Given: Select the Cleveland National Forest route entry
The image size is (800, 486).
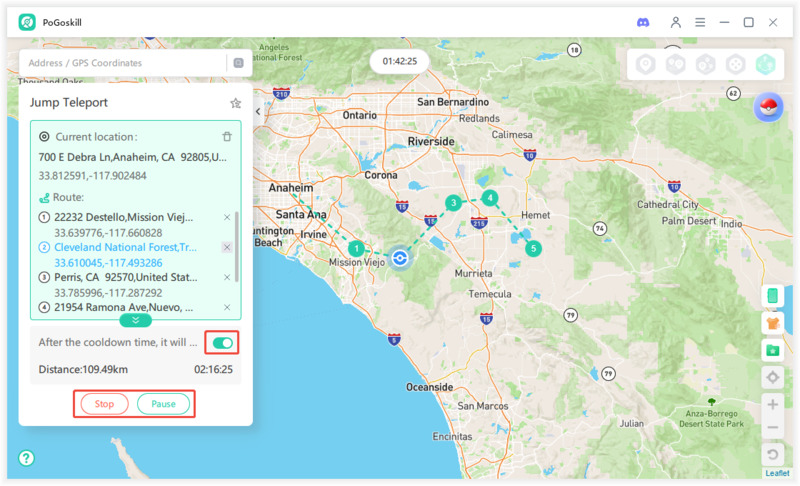Looking at the screenshot, I should pos(125,247).
